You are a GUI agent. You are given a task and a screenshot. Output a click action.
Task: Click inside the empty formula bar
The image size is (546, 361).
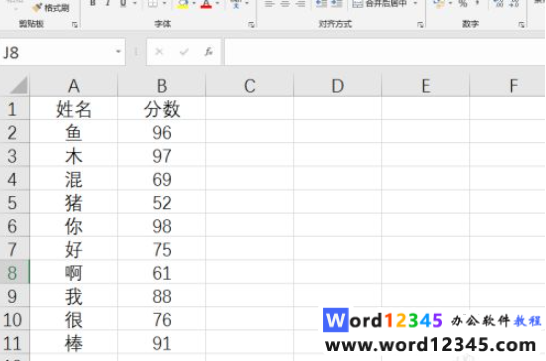click(x=385, y=52)
